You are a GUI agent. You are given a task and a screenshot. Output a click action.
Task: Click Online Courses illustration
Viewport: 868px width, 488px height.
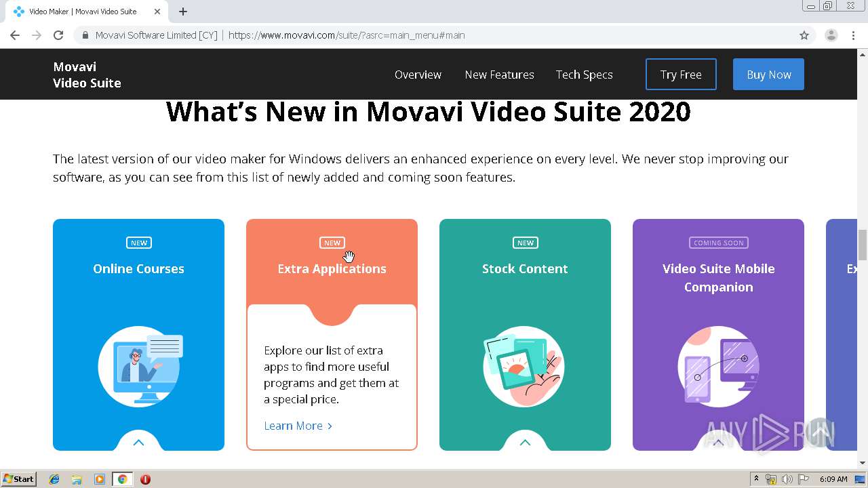coord(140,366)
